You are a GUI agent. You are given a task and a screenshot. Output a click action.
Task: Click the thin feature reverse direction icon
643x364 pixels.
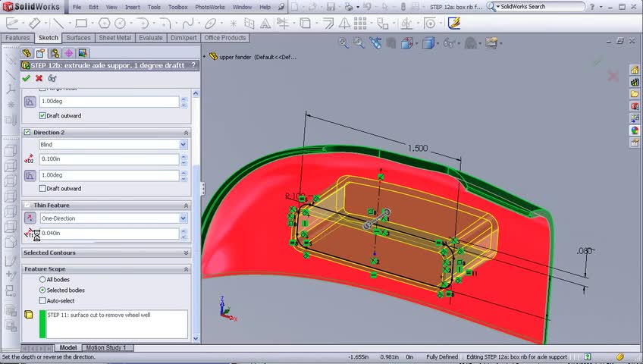click(30, 218)
